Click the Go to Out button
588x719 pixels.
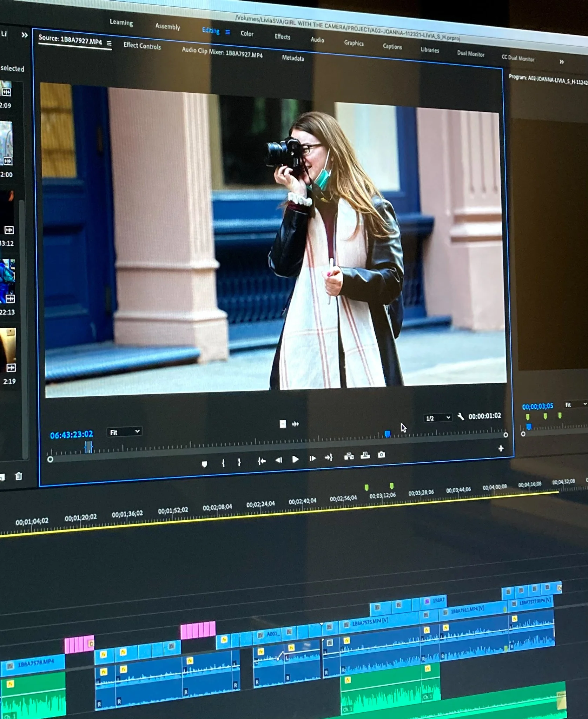(329, 457)
